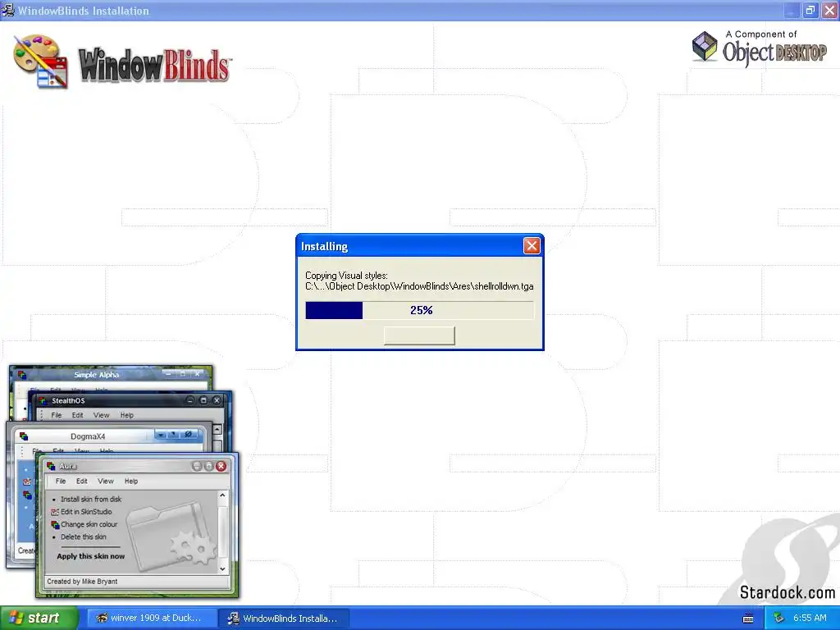The height and width of the screenshot is (630, 840).
Task: Click the WindowBlinds wordmark logo text
Action: (x=154, y=65)
